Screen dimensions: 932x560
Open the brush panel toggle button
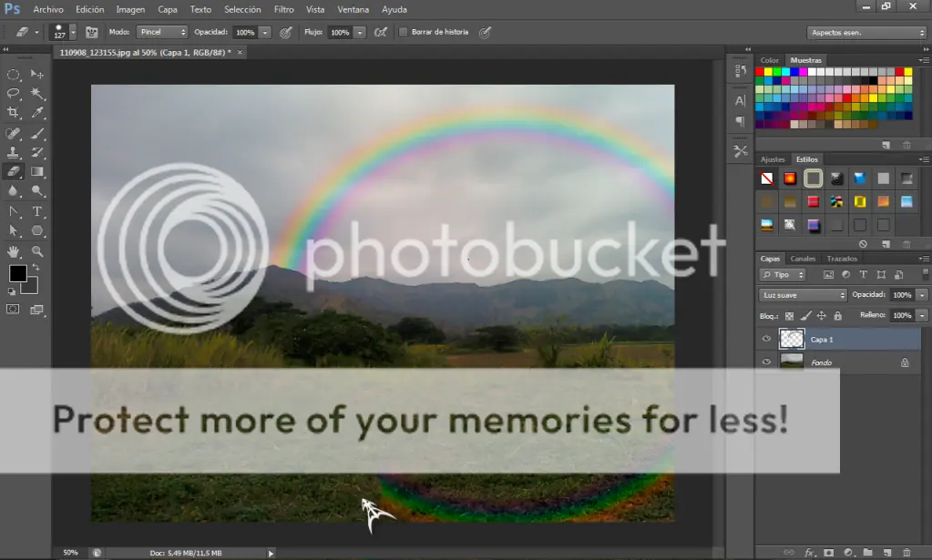(91, 32)
